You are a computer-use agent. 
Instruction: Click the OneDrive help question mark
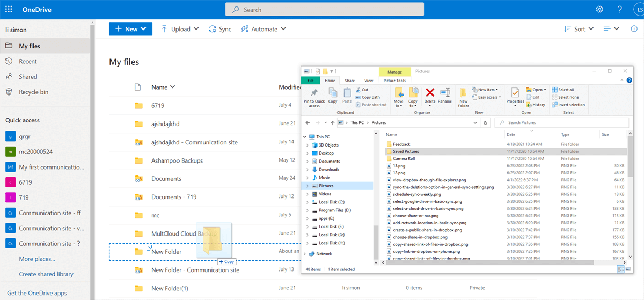(620, 10)
